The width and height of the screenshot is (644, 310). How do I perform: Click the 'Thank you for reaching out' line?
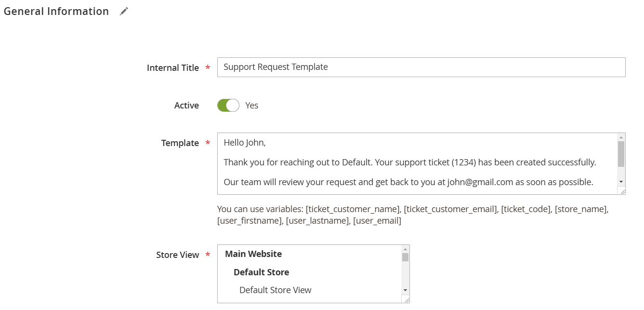pyautogui.click(x=410, y=162)
